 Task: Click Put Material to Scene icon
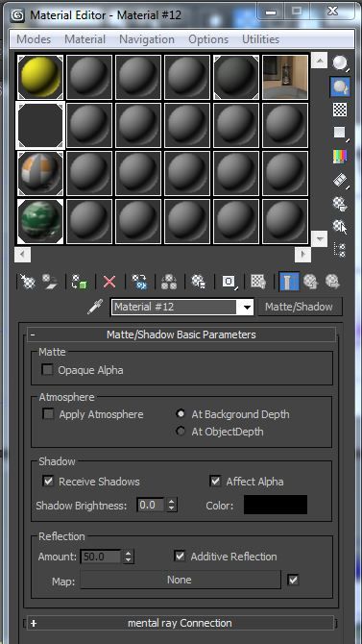pyautogui.click(x=49, y=282)
